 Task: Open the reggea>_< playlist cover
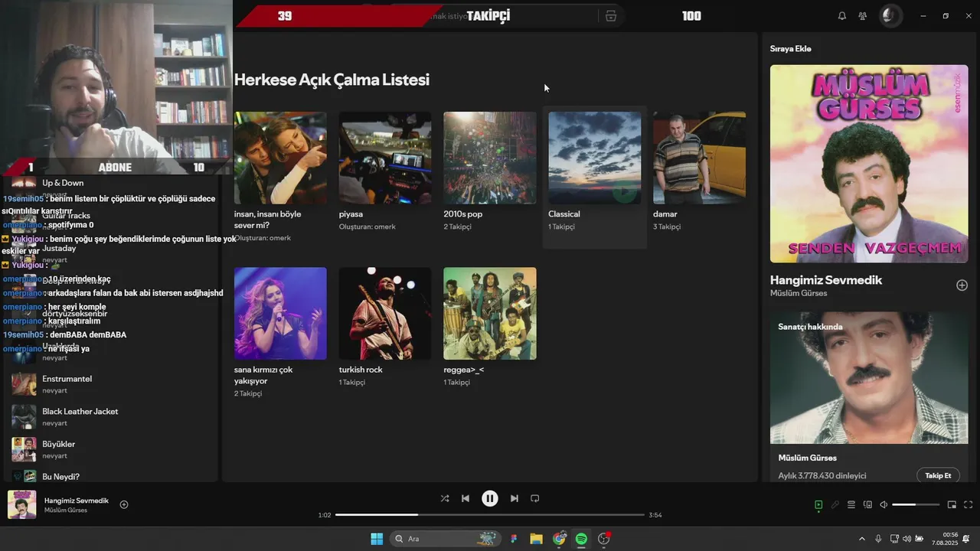click(x=490, y=313)
